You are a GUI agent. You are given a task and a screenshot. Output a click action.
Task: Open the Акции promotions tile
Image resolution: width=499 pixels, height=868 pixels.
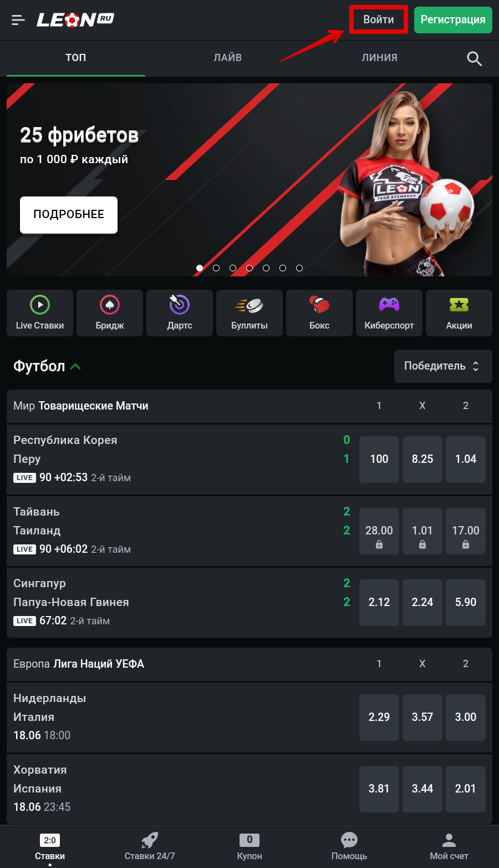[459, 313]
